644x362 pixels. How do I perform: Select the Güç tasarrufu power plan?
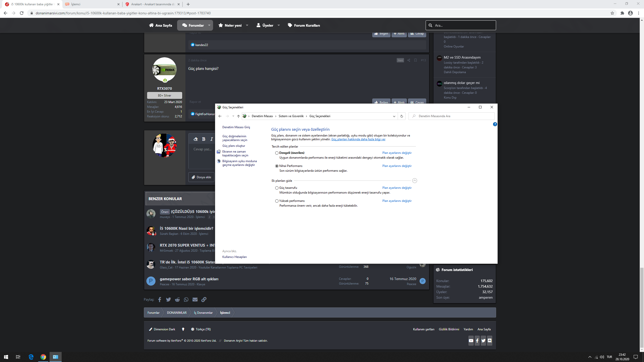coord(277,188)
